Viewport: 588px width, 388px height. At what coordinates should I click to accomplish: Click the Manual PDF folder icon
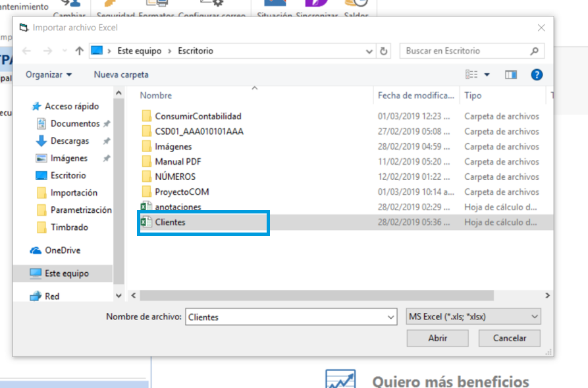tap(147, 161)
